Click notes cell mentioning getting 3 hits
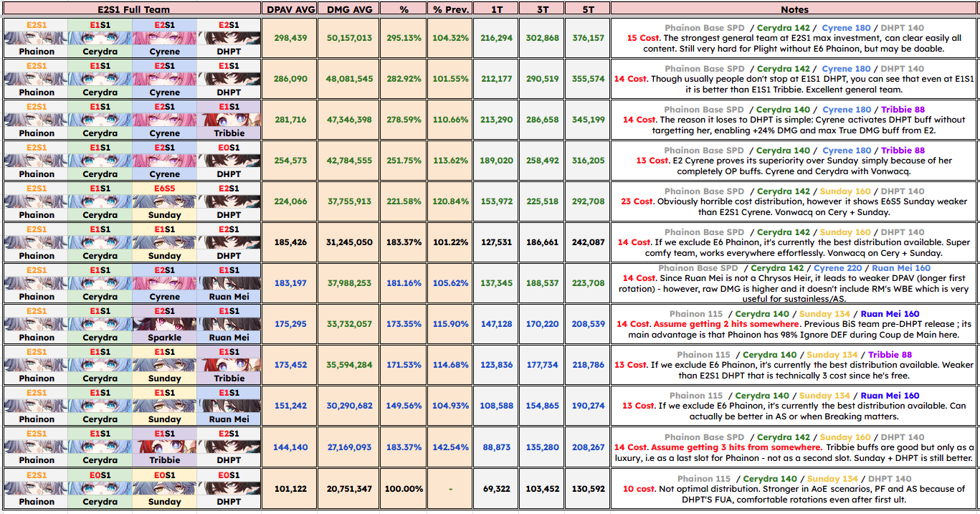The image size is (980, 514). 794,447
